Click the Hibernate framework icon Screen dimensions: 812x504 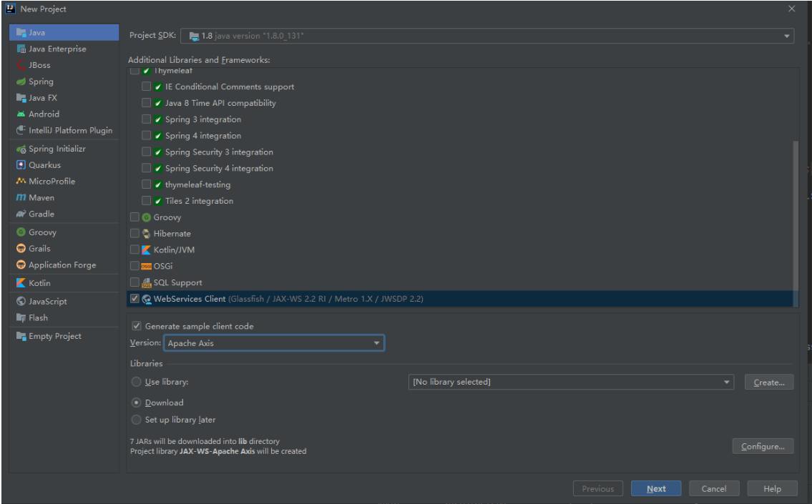click(147, 234)
